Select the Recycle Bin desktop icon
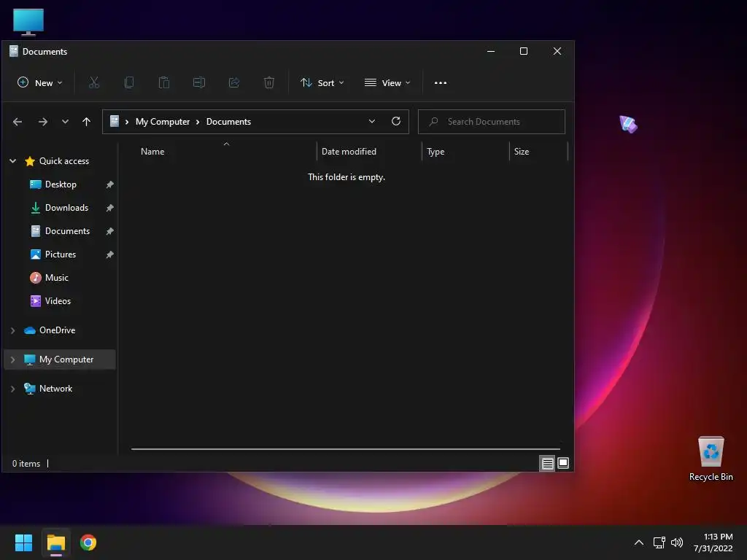The image size is (747, 560). click(711, 458)
